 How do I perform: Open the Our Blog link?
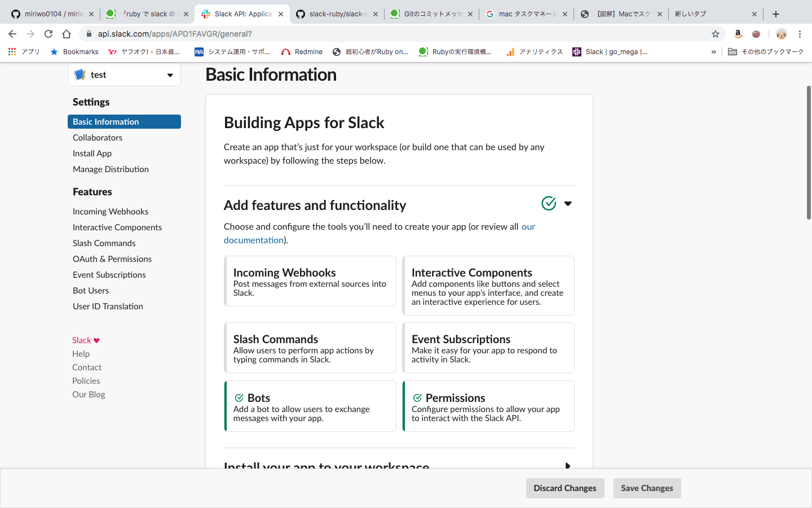(x=89, y=395)
